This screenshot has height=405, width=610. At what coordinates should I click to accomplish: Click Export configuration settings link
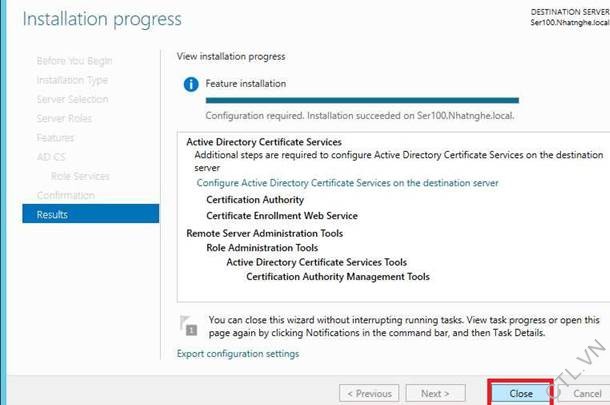pyautogui.click(x=237, y=353)
